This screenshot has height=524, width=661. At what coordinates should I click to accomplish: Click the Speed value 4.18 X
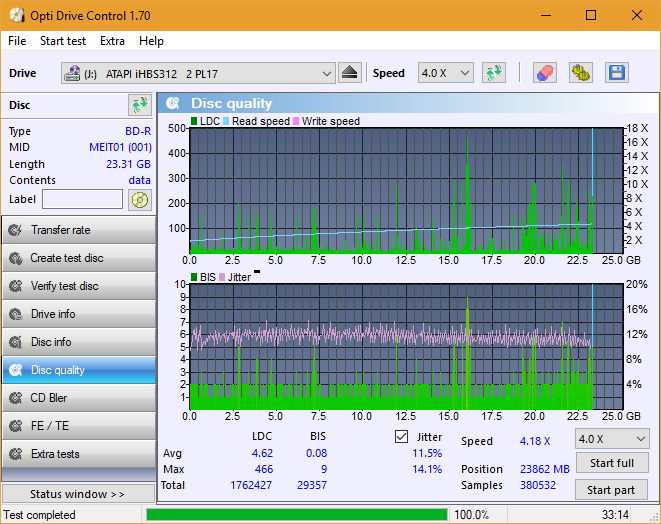[535, 441]
